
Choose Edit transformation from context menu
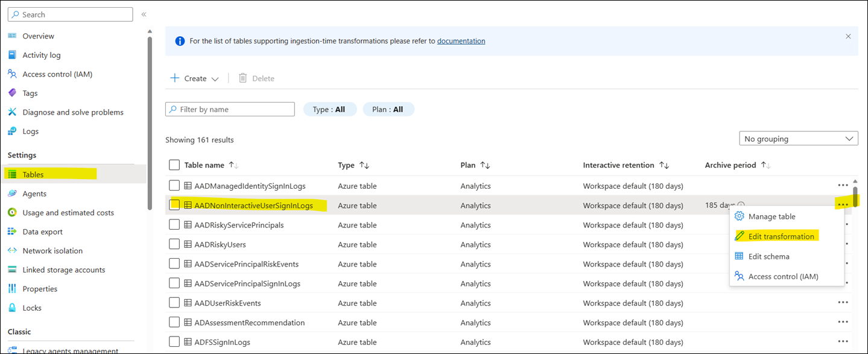[781, 236]
